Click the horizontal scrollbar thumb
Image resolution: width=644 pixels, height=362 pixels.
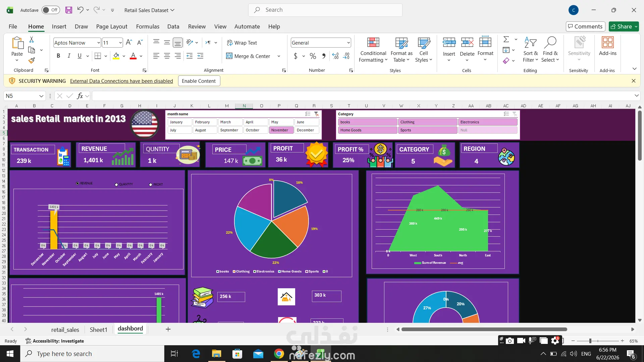484,329
